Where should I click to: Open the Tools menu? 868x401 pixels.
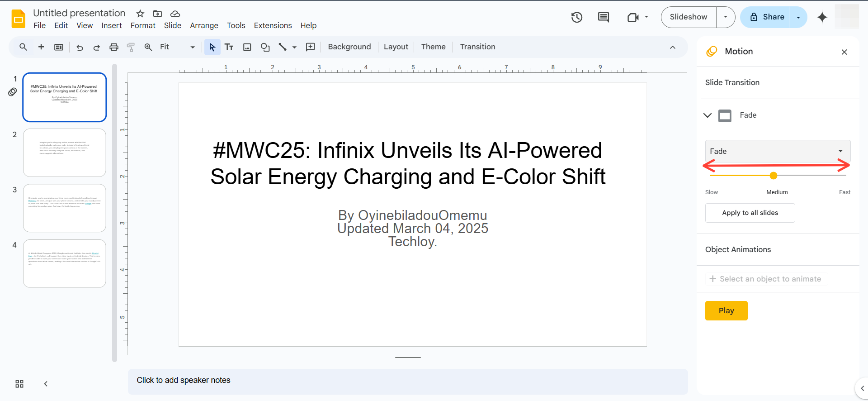tap(236, 25)
